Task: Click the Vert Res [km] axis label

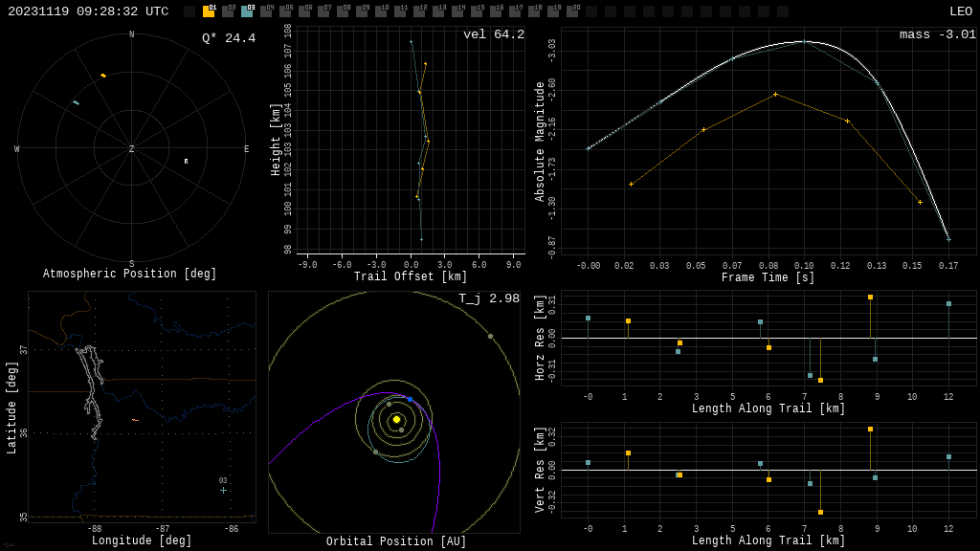Action: coord(540,470)
